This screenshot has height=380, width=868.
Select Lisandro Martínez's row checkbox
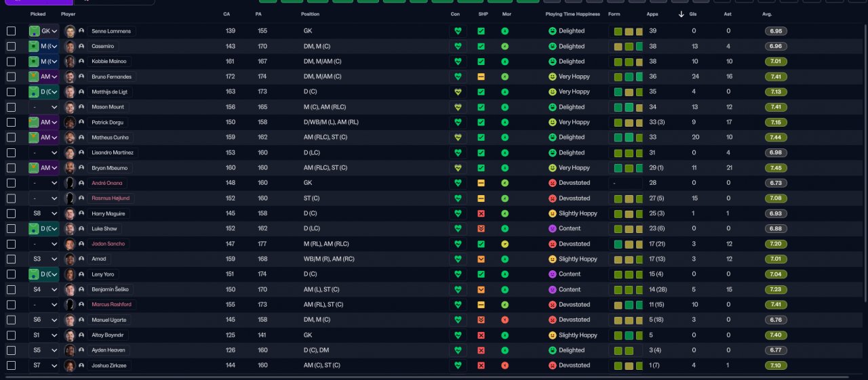(x=11, y=152)
